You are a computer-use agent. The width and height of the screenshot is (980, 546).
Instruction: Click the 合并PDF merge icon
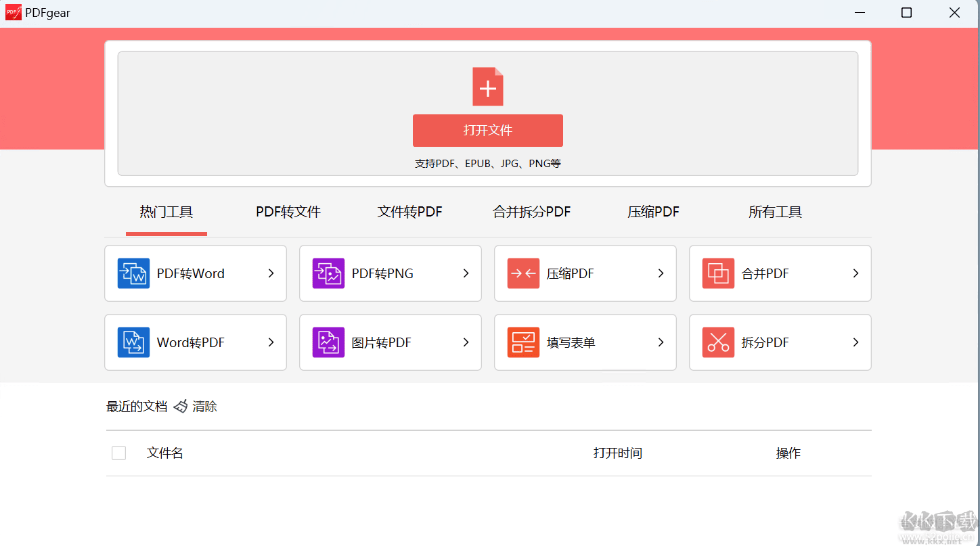(718, 273)
